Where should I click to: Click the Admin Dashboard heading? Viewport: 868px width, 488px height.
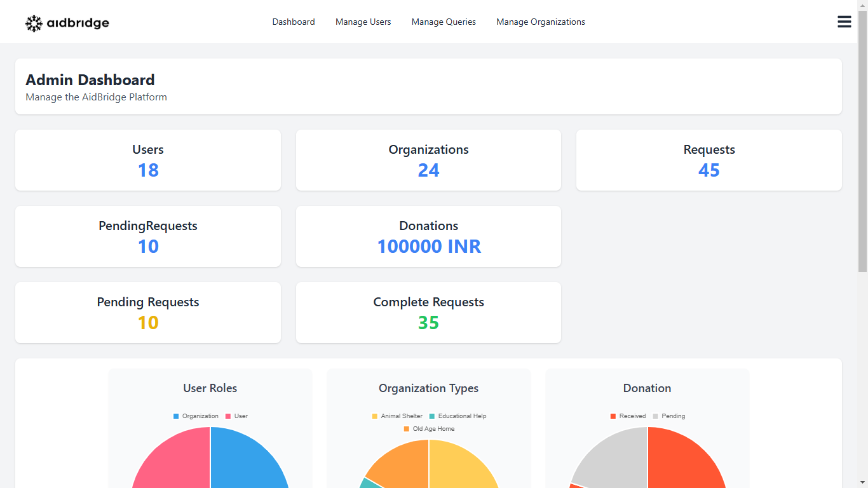[x=90, y=80]
